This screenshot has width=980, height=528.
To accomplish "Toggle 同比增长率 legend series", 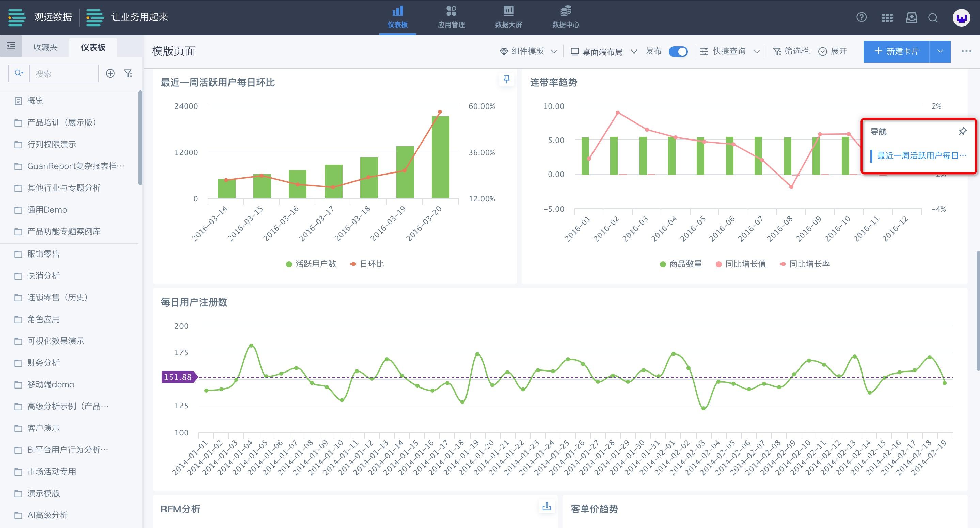I will [805, 264].
